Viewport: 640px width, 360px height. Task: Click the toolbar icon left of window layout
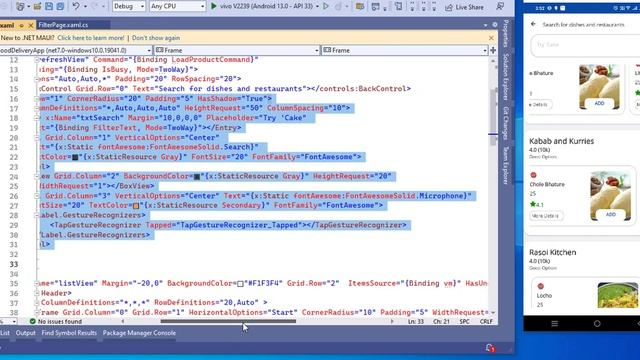360,7
